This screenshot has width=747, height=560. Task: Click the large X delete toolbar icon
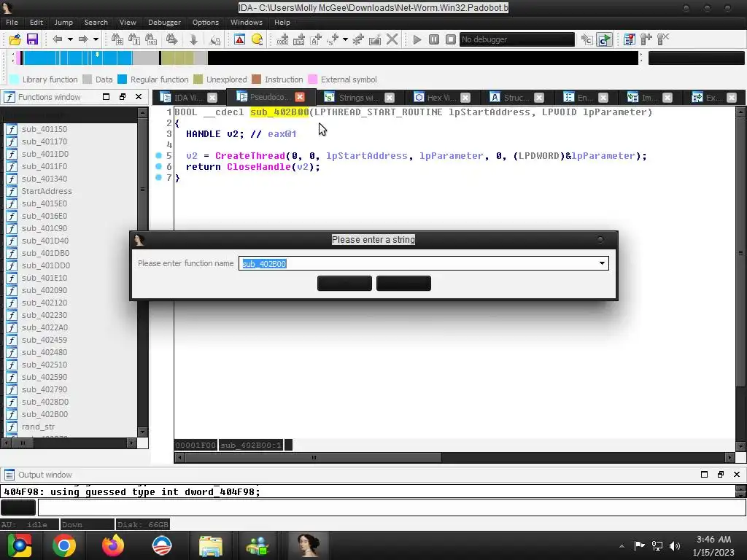tap(392, 39)
